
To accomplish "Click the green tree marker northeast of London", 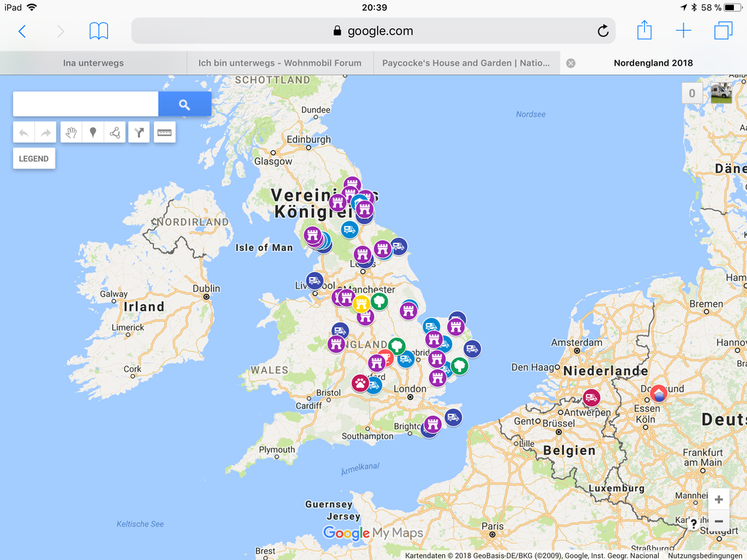I will pyautogui.click(x=460, y=366).
